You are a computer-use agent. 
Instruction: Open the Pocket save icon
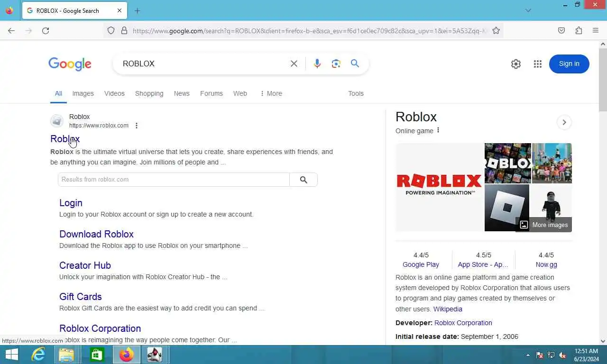point(561,30)
